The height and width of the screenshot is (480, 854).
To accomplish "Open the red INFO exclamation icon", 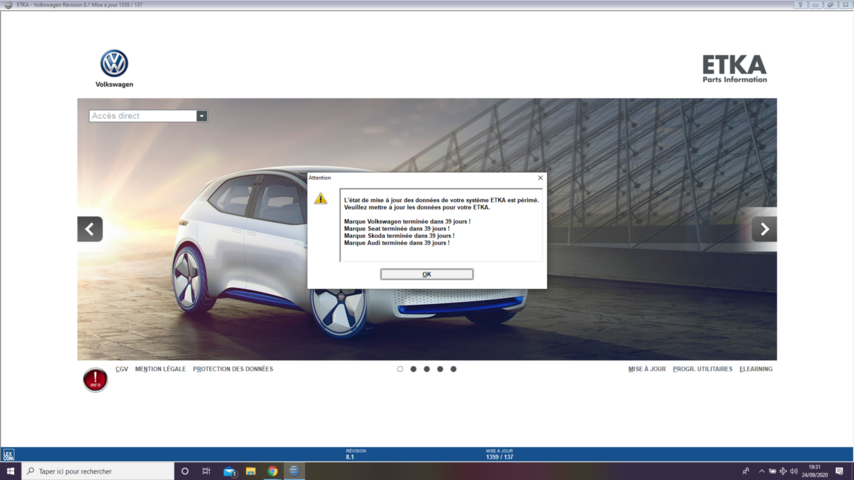I will point(95,379).
